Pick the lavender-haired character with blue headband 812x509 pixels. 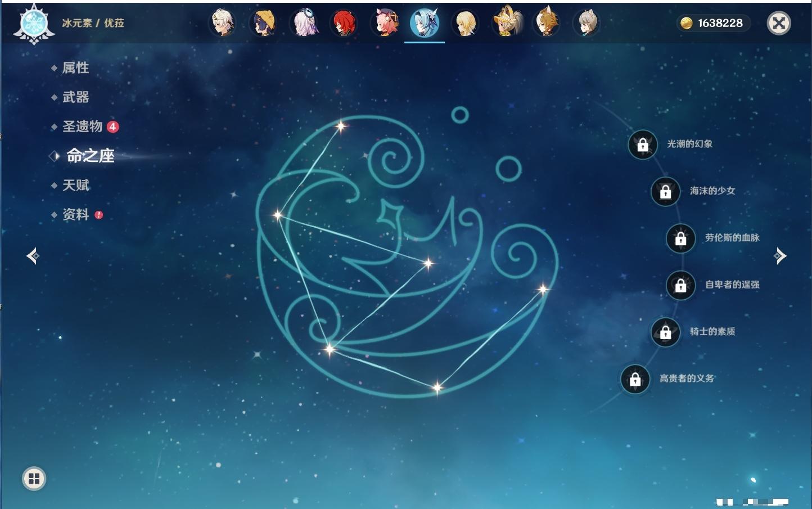coord(304,23)
